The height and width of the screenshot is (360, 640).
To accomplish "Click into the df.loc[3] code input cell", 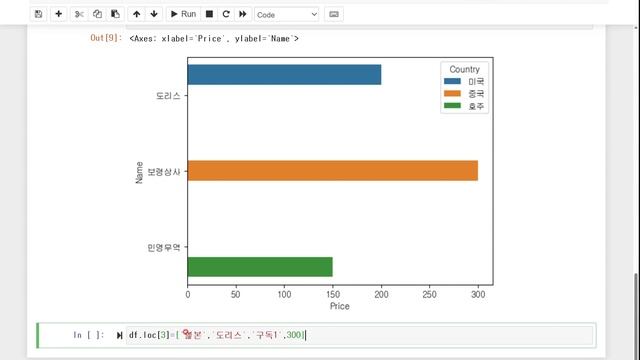I will [x=359, y=336].
